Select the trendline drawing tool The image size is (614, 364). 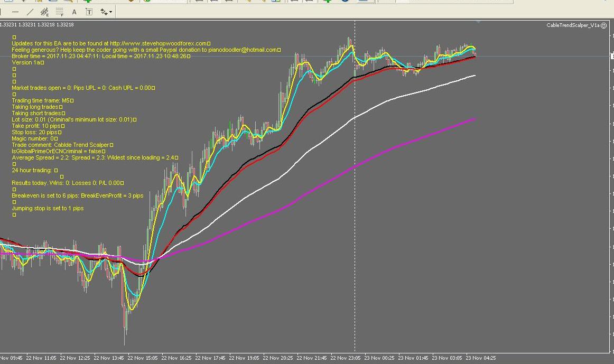coord(30,12)
